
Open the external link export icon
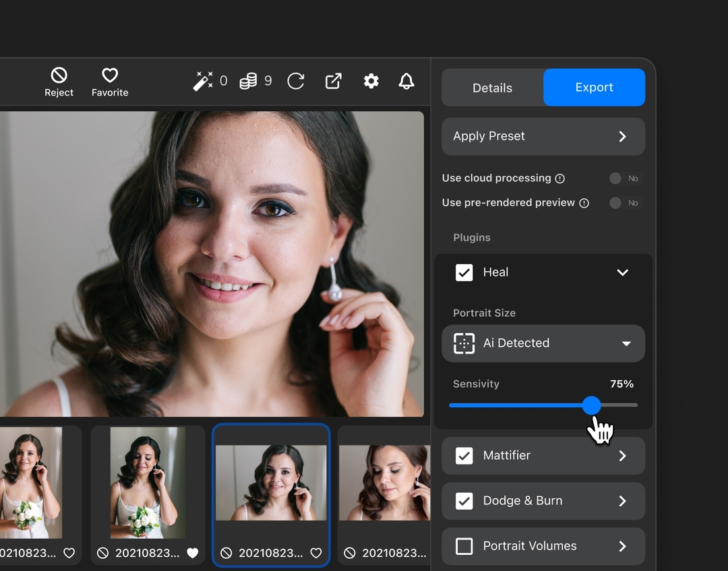(x=334, y=82)
